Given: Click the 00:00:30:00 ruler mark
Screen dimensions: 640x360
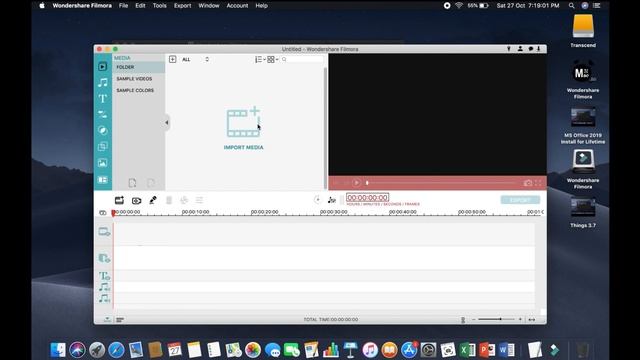Looking at the screenshot, I should [x=333, y=212].
